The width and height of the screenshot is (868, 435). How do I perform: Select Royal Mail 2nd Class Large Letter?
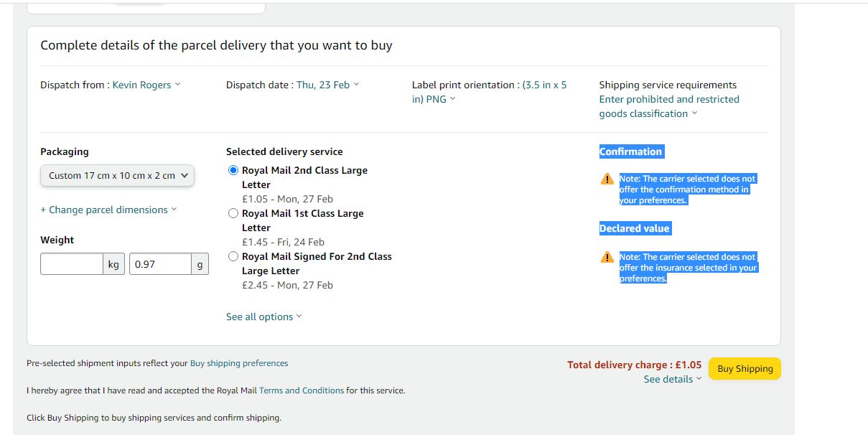233,170
